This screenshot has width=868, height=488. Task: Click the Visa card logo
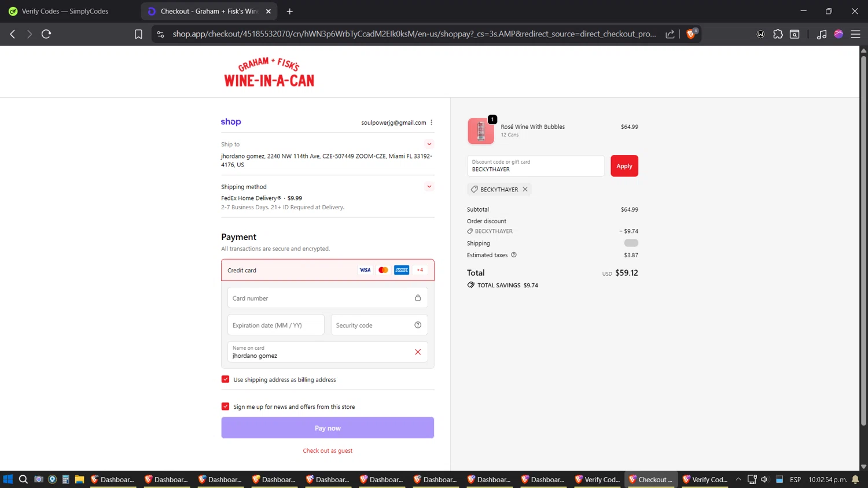365,270
